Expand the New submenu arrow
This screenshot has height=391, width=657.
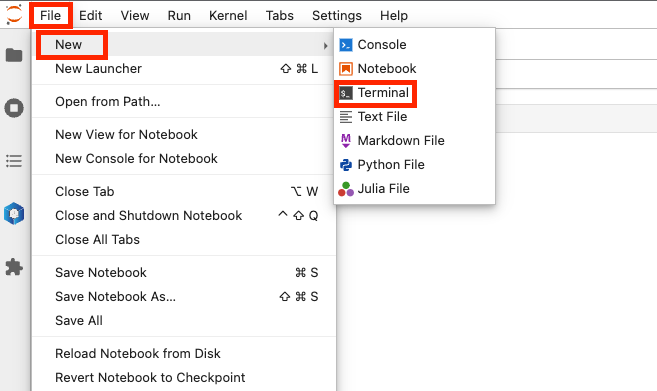pyautogui.click(x=326, y=45)
